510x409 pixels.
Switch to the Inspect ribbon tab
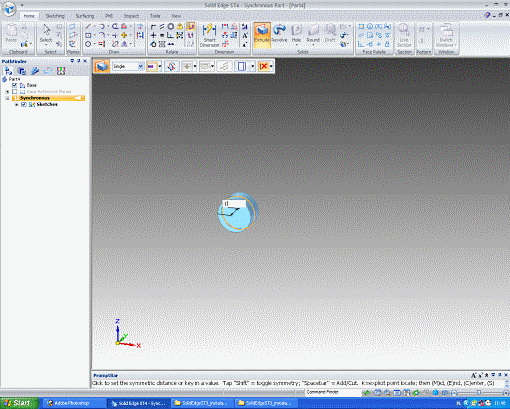(x=131, y=16)
